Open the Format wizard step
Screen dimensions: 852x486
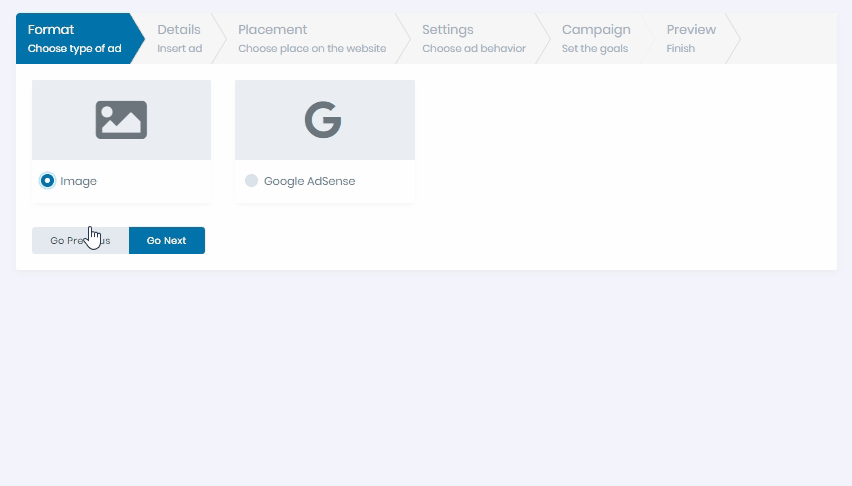(74, 39)
